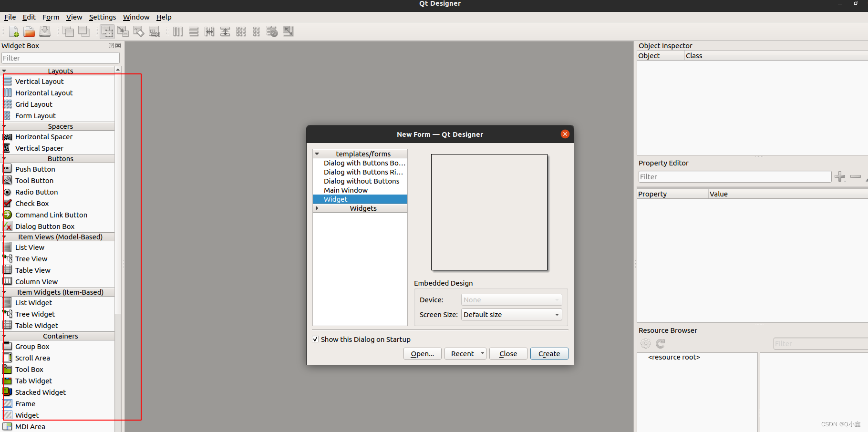The height and width of the screenshot is (432, 868).
Task: Open the Device dropdown
Action: click(511, 300)
